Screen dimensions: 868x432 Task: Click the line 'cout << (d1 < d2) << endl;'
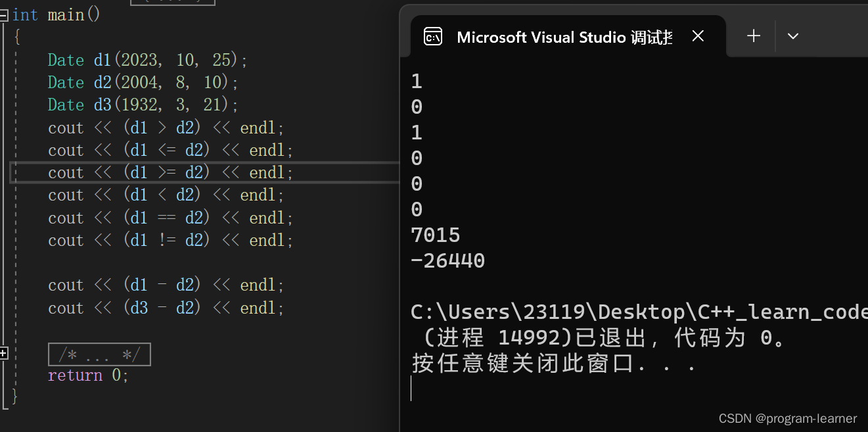click(166, 195)
